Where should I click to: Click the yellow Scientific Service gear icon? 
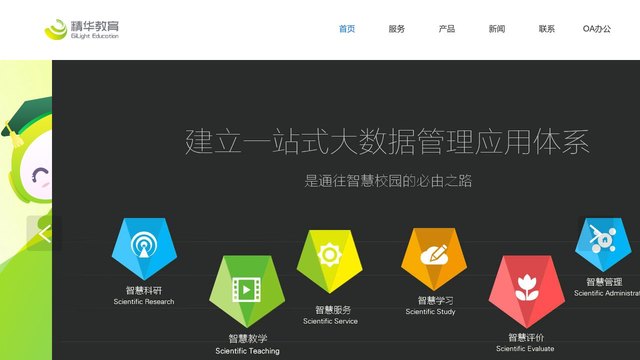click(x=329, y=261)
